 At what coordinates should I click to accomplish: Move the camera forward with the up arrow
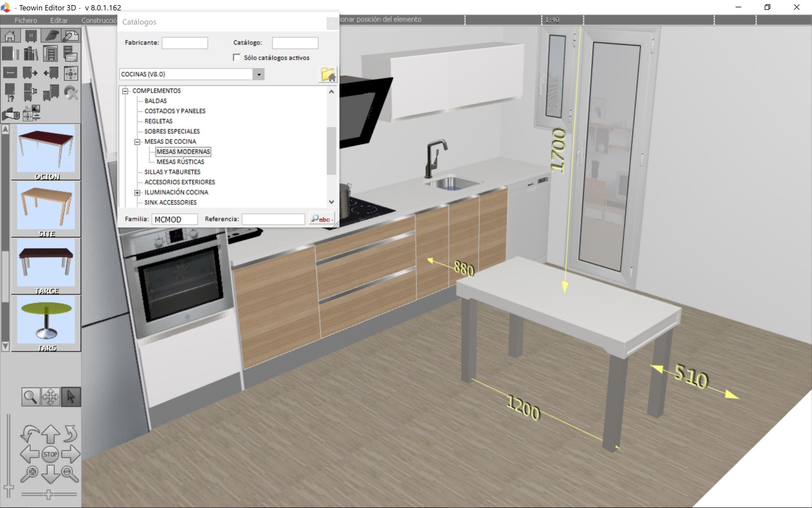pyautogui.click(x=51, y=433)
